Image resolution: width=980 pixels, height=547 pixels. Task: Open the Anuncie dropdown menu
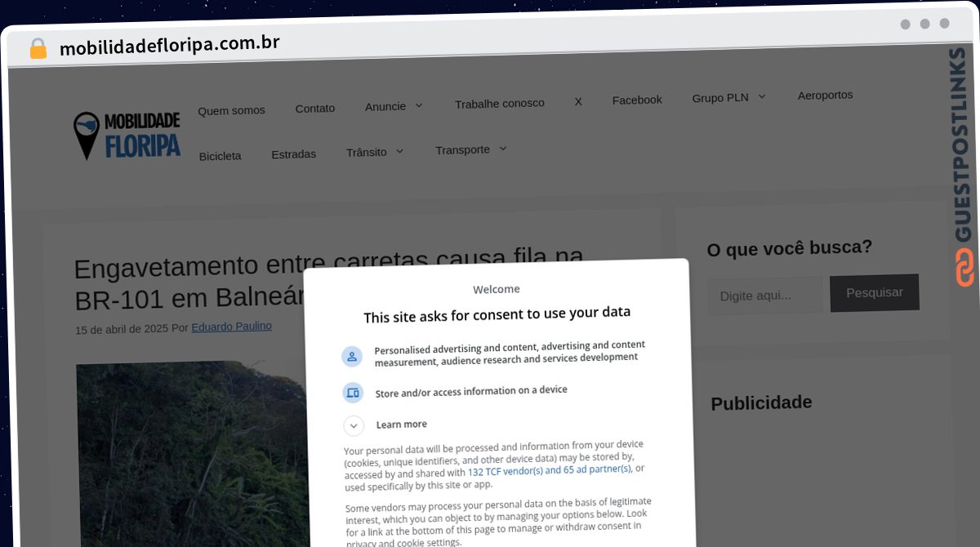[x=394, y=106]
